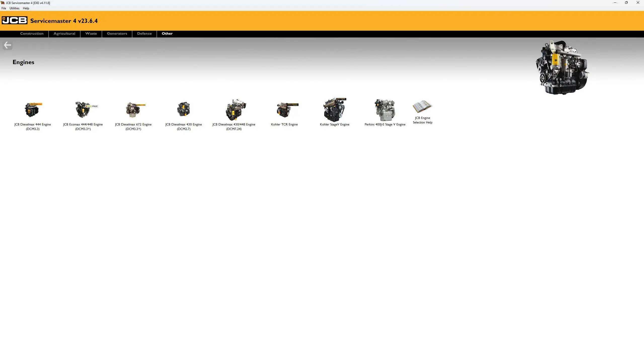Open the Help menu

tap(26, 8)
